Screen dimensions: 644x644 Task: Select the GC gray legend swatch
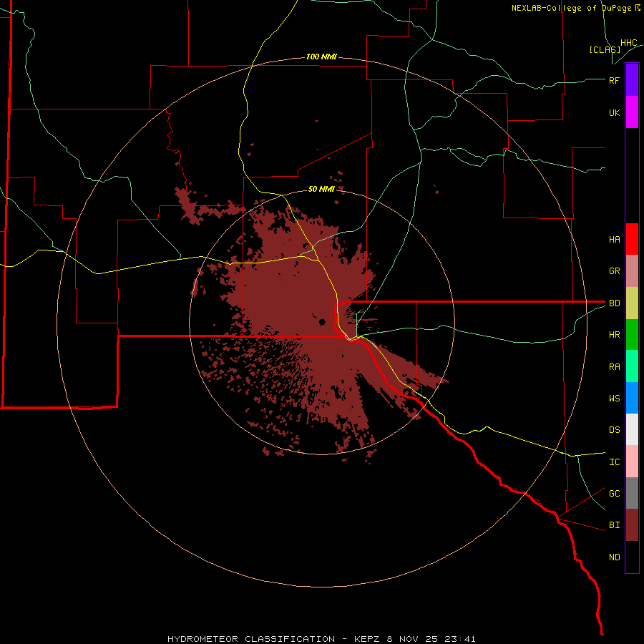click(x=632, y=493)
